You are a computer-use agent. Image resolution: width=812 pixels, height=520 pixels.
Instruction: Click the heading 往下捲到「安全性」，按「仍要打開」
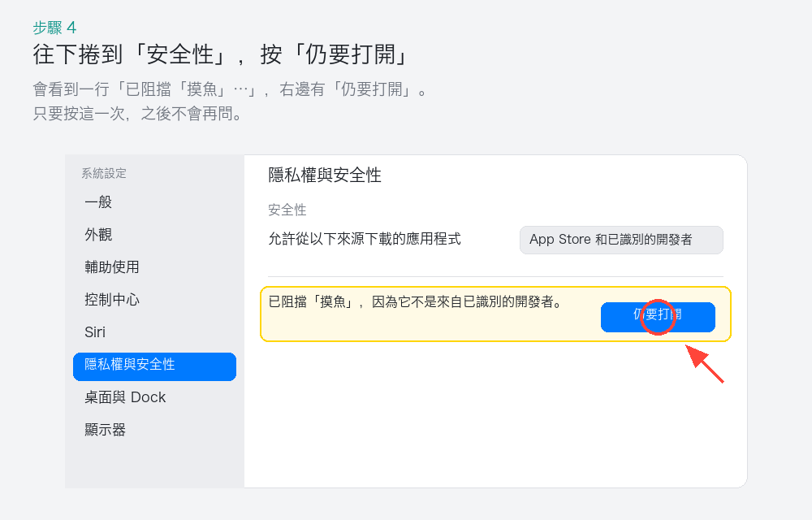[x=221, y=54]
